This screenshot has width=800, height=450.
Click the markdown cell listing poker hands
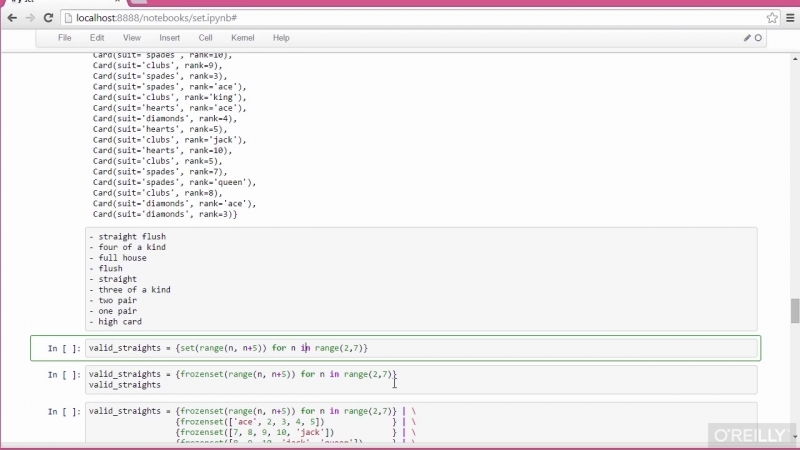421,279
